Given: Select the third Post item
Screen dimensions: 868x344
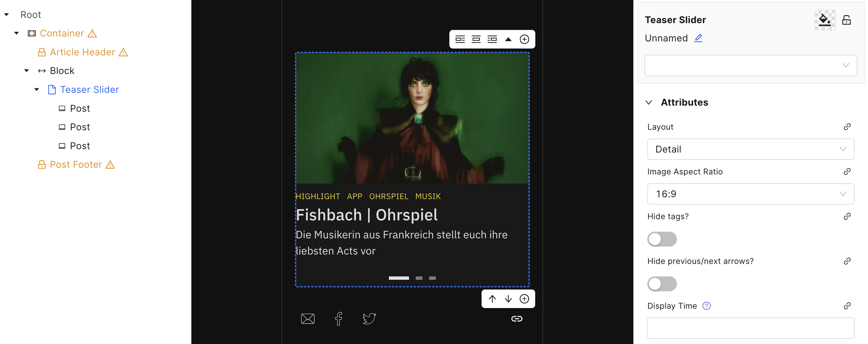Looking at the screenshot, I should 80,146.
